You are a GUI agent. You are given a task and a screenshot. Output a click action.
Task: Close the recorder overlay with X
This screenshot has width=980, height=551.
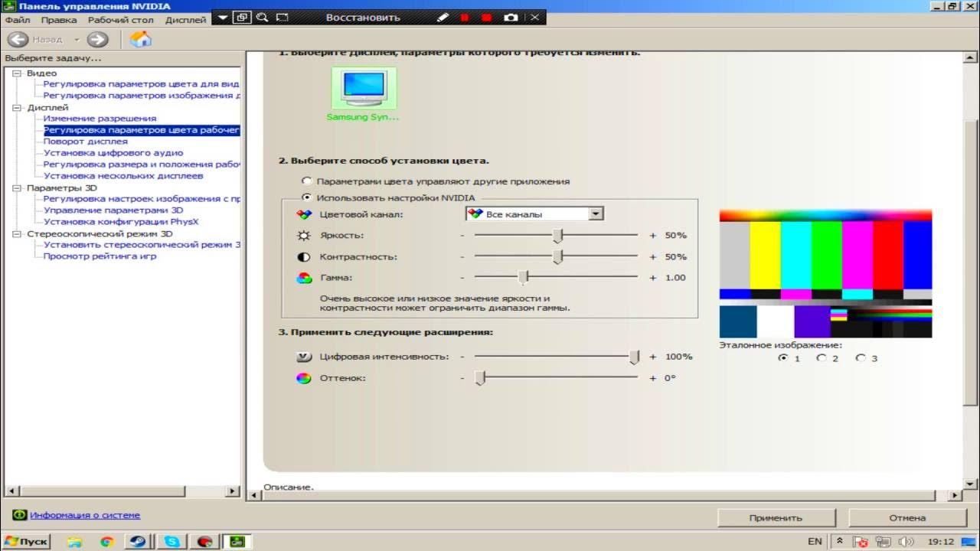534,17
